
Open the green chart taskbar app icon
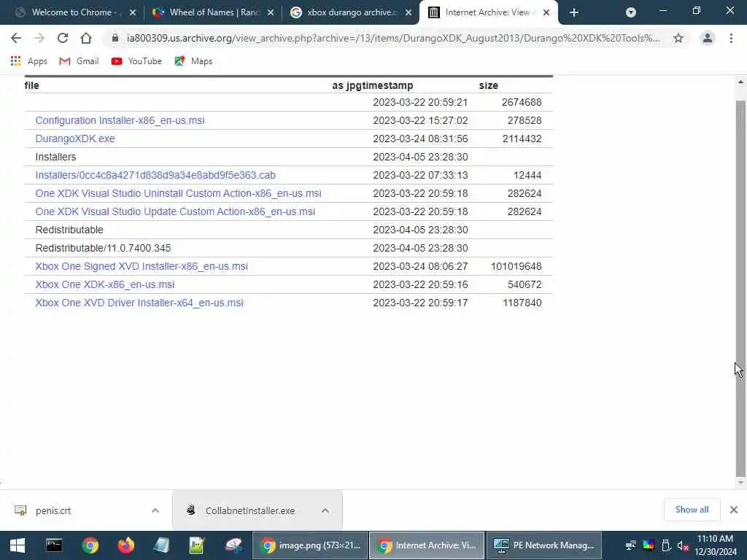[197, 545]
